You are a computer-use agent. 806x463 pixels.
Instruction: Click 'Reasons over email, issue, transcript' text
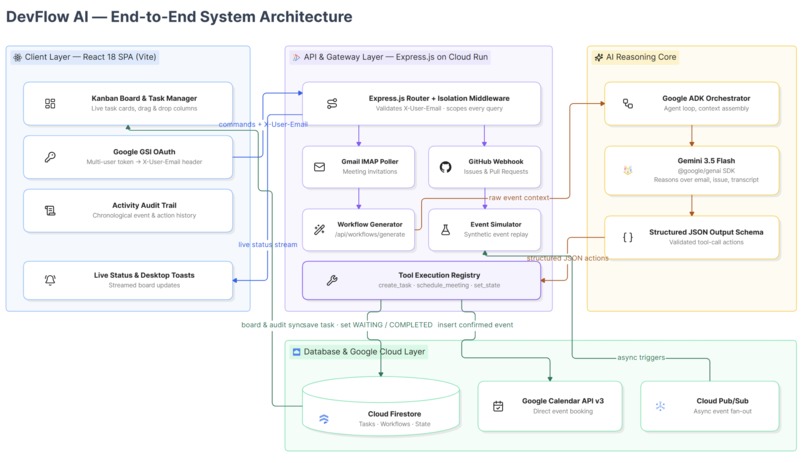[706, 180]
